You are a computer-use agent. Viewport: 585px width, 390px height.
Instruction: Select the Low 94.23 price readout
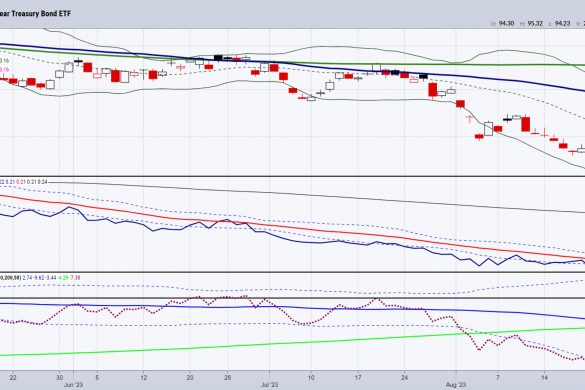coord(559,24)
